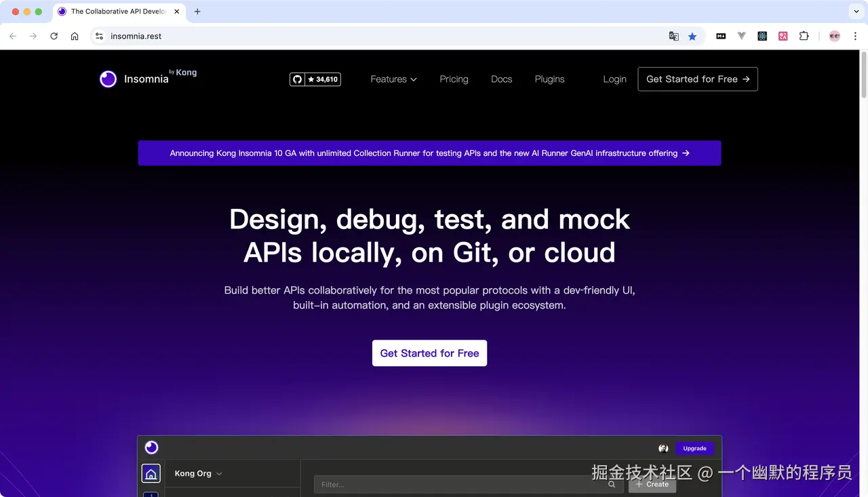Open the Kong Org organization dropdown
Viewport: 868px width, 497px height.
[x=197, y=473]
